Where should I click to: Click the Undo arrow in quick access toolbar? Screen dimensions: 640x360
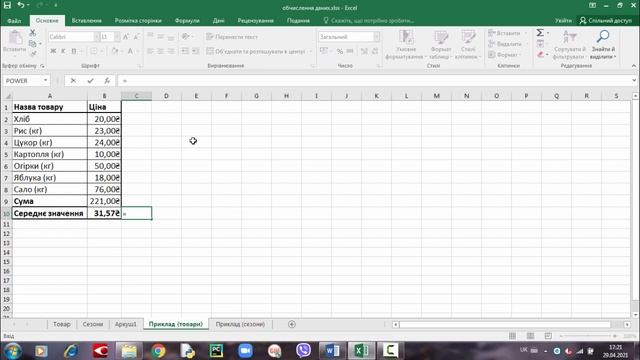tap(20, 5)
